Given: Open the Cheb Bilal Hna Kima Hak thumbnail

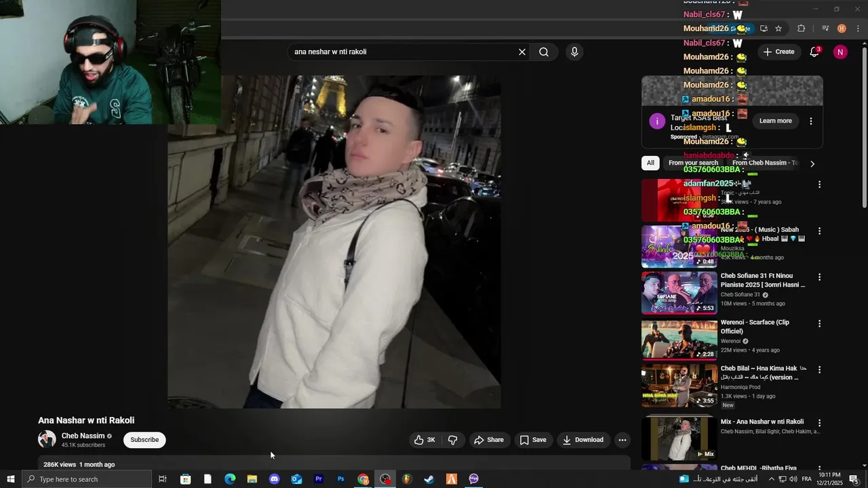Looking at the screenshot, I should point(679,386).
